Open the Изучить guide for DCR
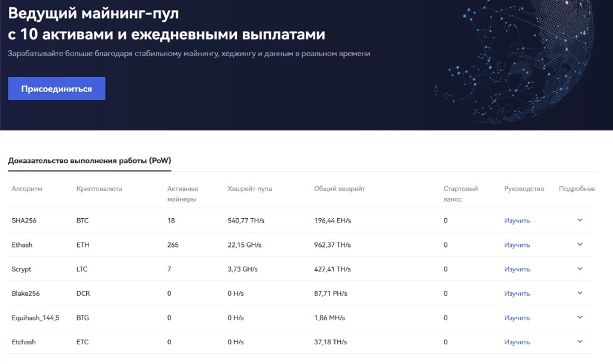 click(517, 293)
